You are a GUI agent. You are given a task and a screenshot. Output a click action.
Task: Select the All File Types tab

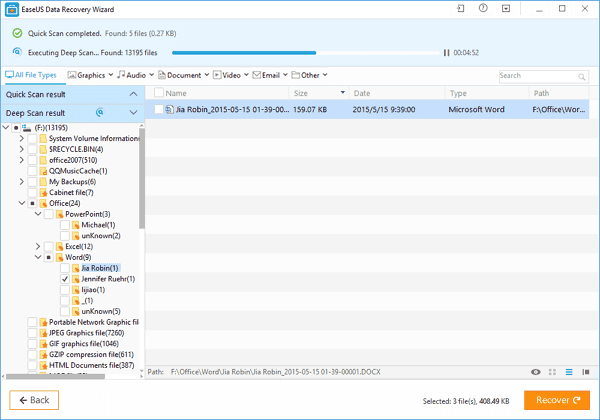(31, 75)
